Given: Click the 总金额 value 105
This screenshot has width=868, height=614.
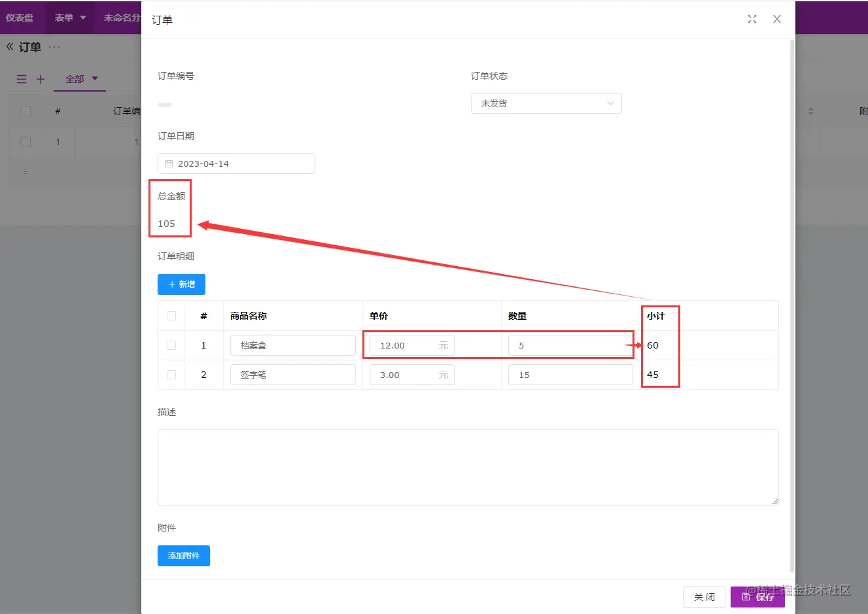Looking at the screenshot, I should coord(166,224).
